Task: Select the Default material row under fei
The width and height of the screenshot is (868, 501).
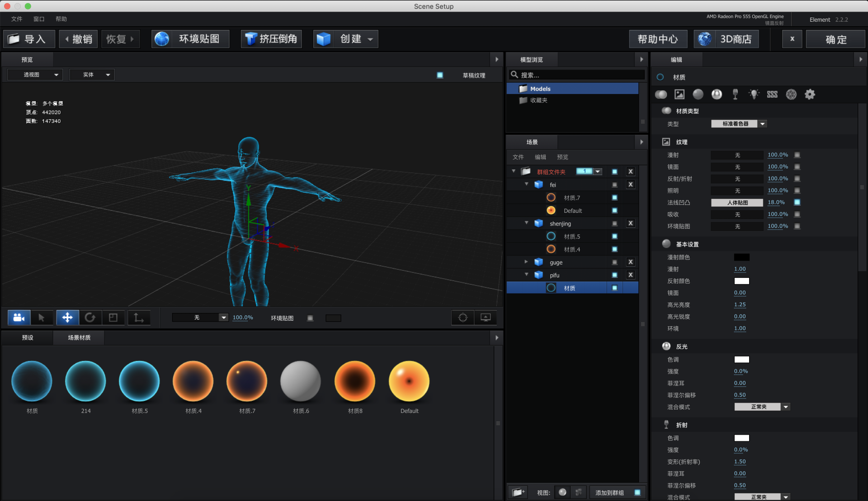Action: (572, 211)
